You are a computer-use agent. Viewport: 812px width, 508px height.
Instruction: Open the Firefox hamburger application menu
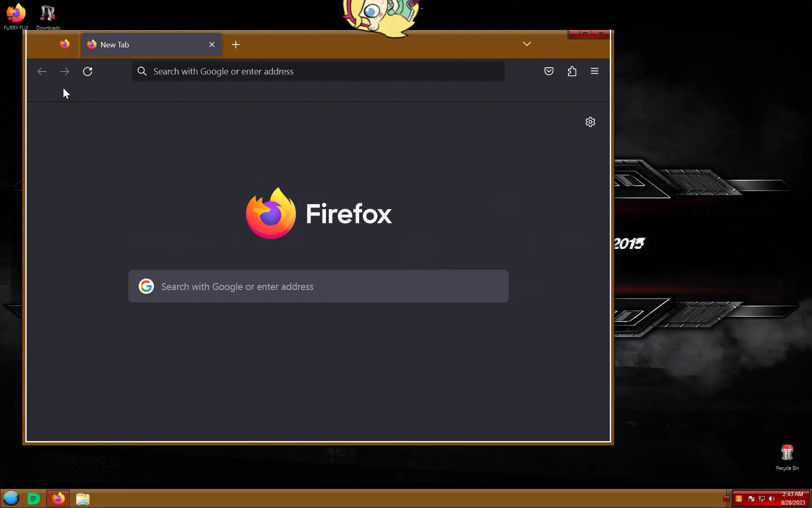coord(594,72)
